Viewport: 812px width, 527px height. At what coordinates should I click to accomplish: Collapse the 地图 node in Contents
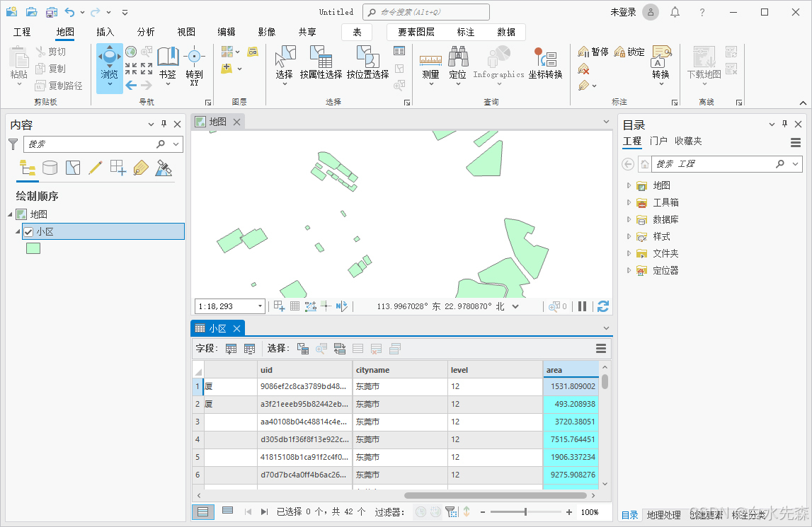coord(10,214)
